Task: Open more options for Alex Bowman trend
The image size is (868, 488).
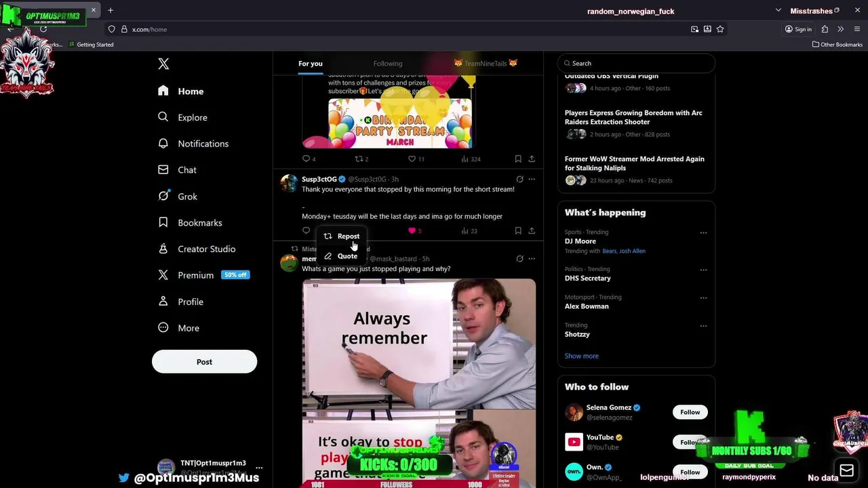Action: [x=703, y=298]
